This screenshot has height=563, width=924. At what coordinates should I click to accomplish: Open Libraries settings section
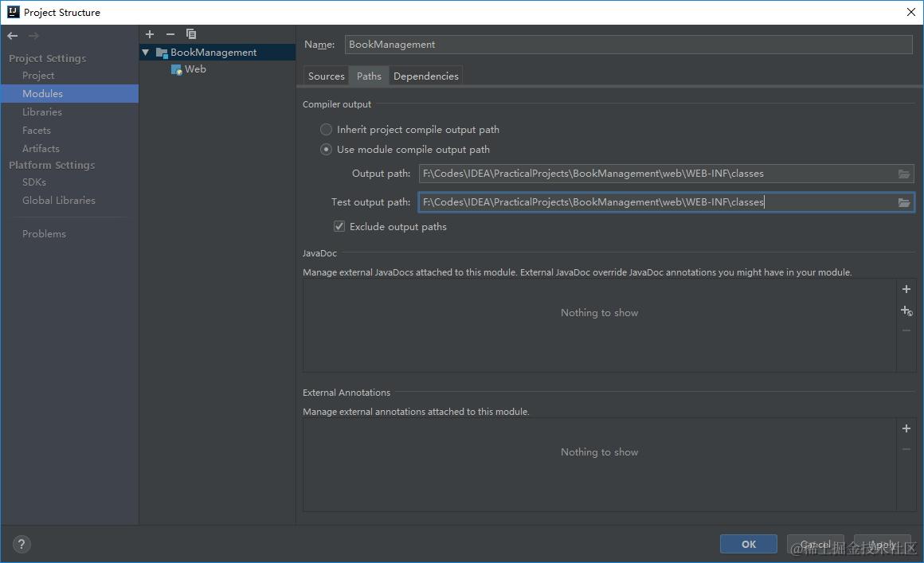point(42,112)
